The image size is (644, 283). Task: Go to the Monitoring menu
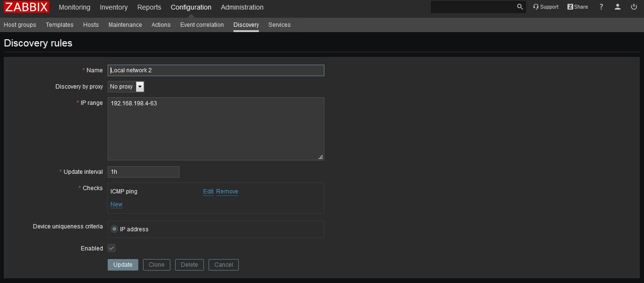[x=74, y=7]
